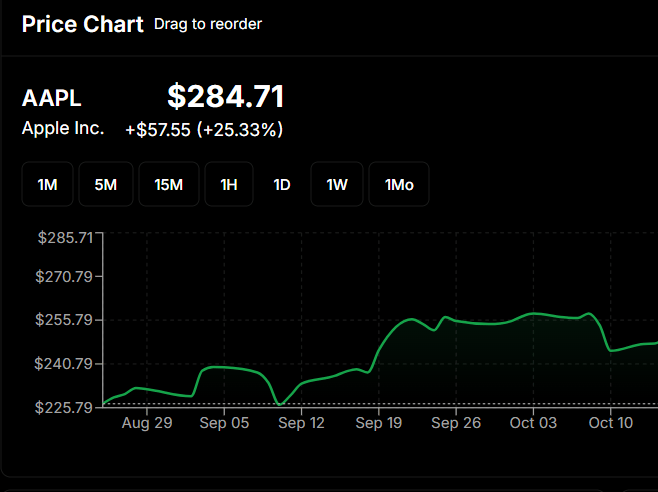Select the 1M timeframe button

click(47, 185)
